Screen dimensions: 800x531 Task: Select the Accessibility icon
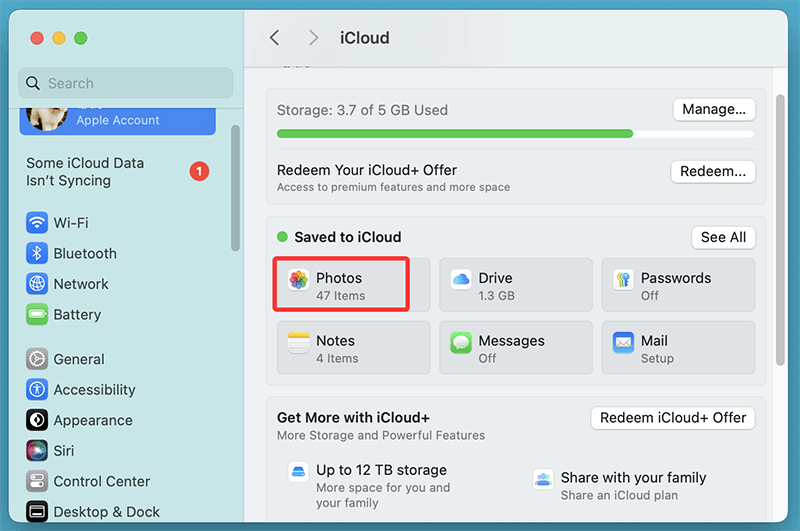37,390
